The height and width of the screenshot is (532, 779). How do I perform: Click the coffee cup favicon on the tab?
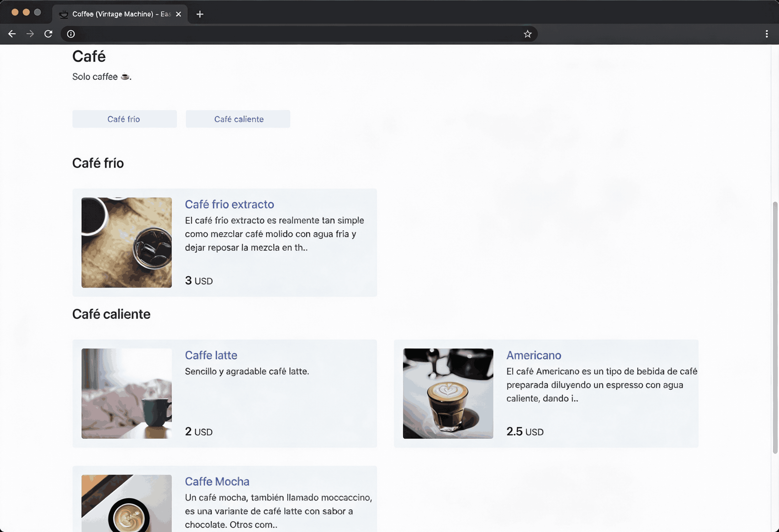63,14
